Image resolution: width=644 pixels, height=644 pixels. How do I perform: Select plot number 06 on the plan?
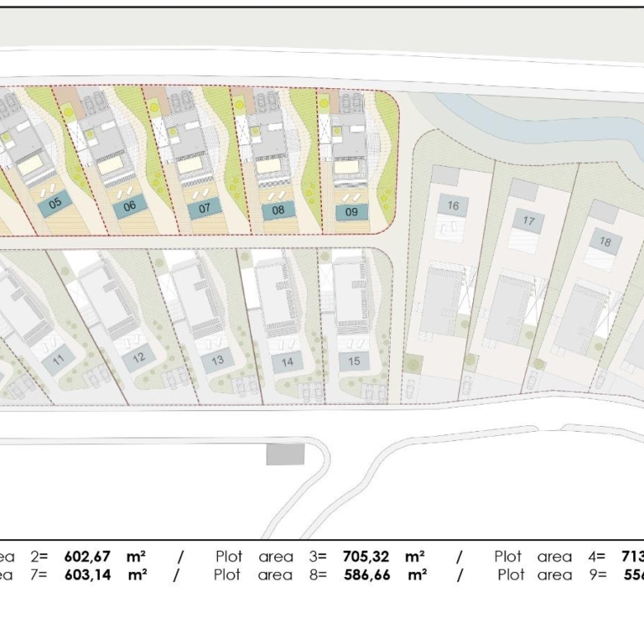pyautogui.click(x=130, y=206)
